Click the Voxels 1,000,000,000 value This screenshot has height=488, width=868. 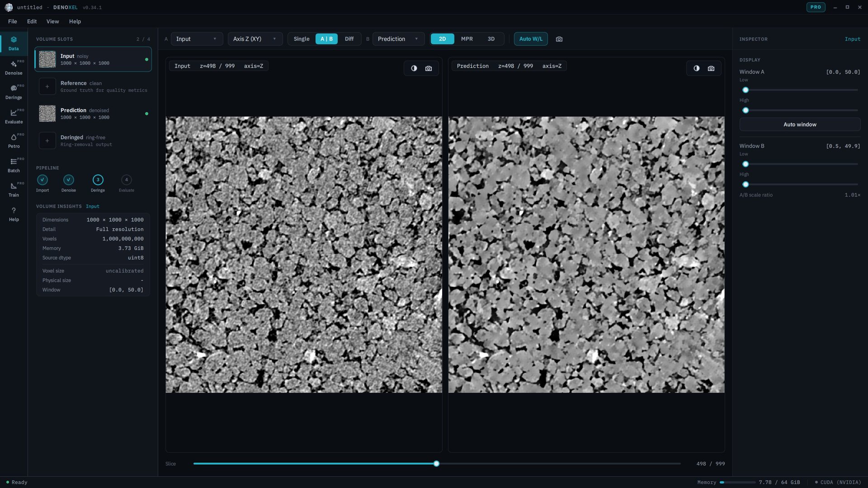click(123, 239)
